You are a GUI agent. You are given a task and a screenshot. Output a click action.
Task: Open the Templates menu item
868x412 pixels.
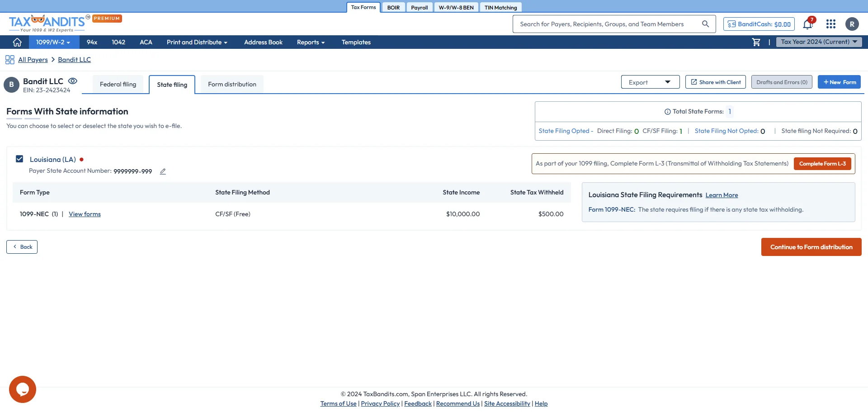click(x=356, y=42)
